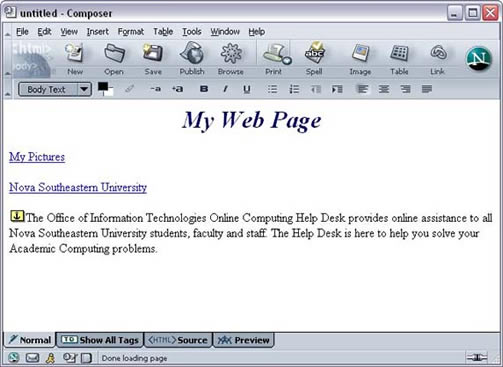Screen dimensions: 503x367
Task: Run the Spell checker
Action: (314, 58)
